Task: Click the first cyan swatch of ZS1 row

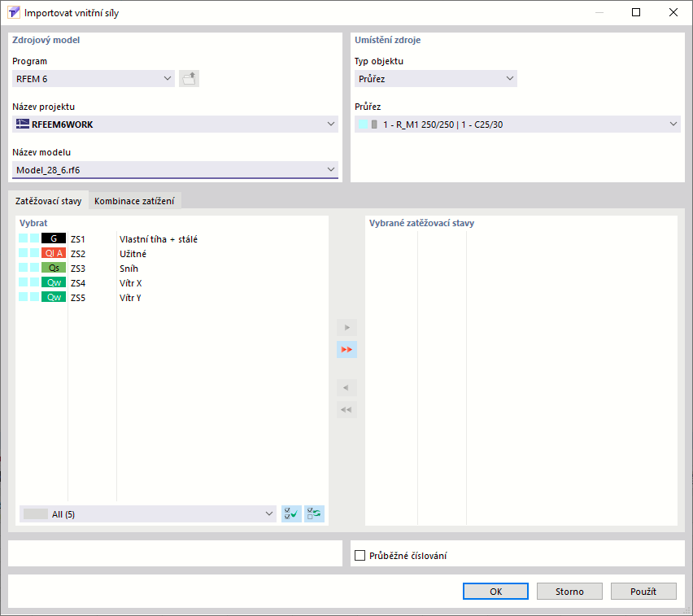Action: [24, 238]
